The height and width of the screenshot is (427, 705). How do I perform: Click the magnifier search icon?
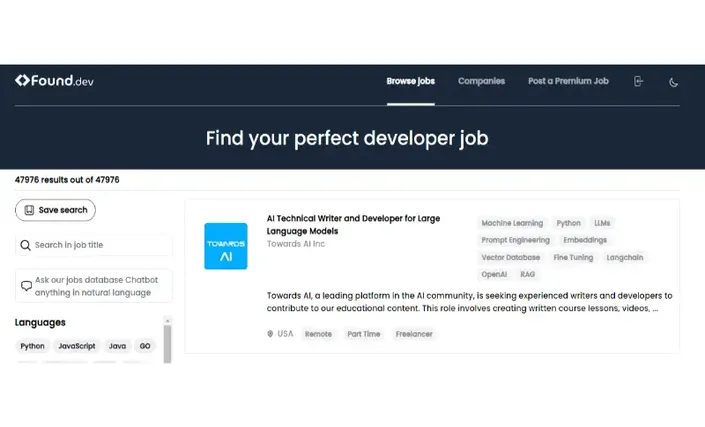[26, 245]
